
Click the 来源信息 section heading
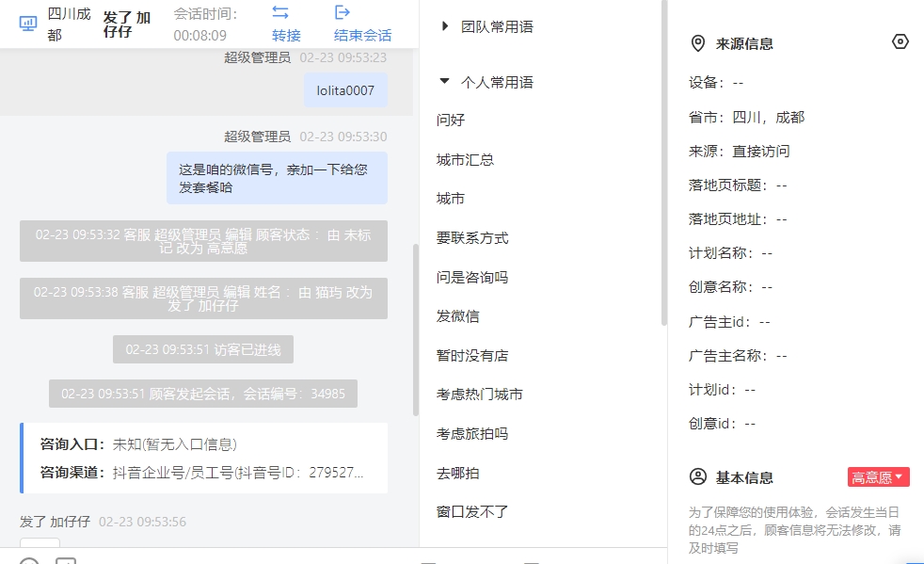(x=744, y=43)
